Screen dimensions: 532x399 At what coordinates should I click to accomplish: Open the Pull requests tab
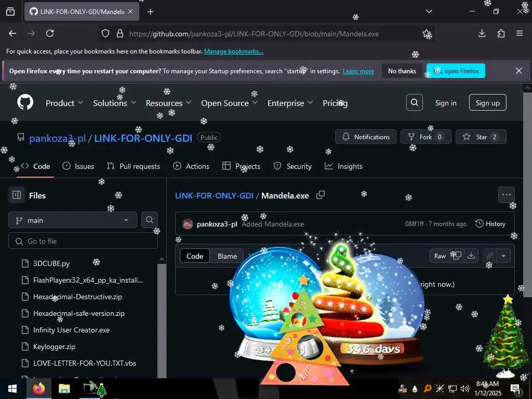(134, 166)
